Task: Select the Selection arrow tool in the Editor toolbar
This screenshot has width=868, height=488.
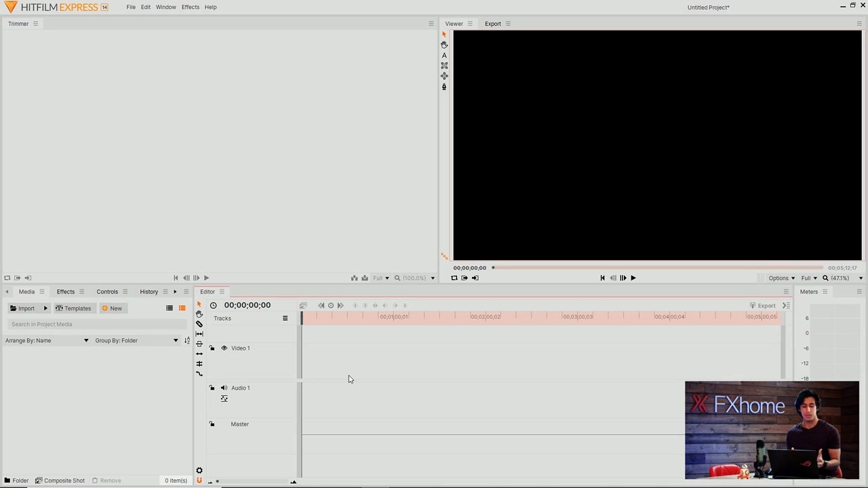Action: point(199,305)
